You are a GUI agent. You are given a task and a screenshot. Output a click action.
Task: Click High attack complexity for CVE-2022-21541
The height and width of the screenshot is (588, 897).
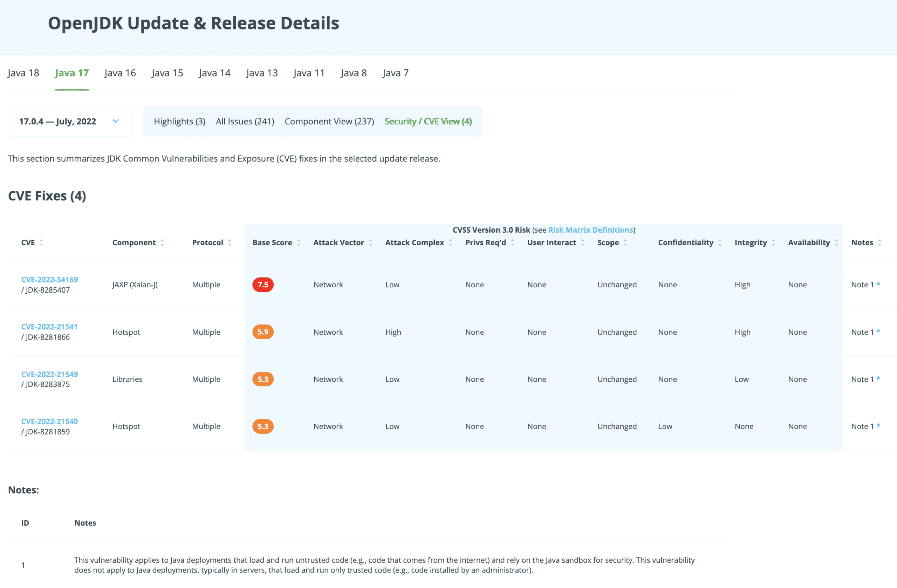(393, 332)
